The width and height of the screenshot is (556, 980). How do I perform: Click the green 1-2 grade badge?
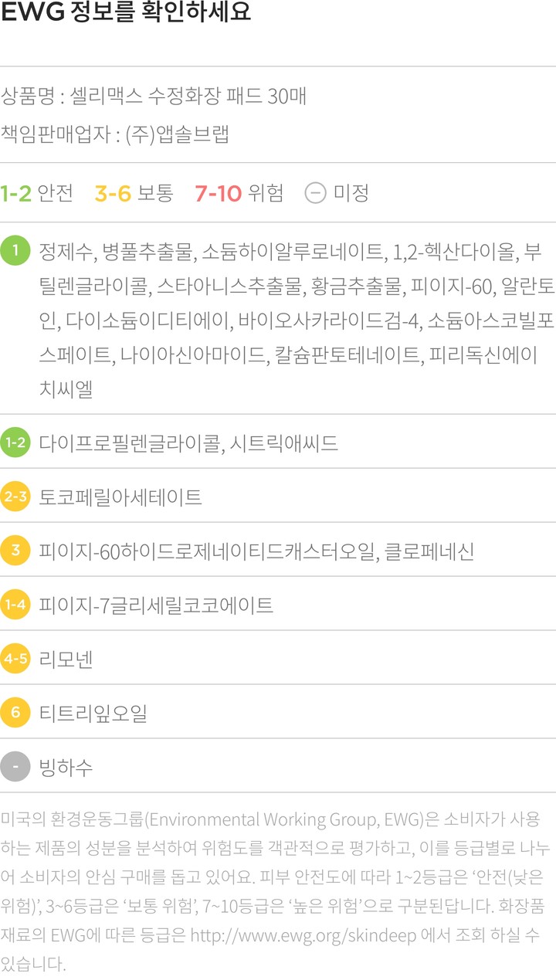click(15, 443)
